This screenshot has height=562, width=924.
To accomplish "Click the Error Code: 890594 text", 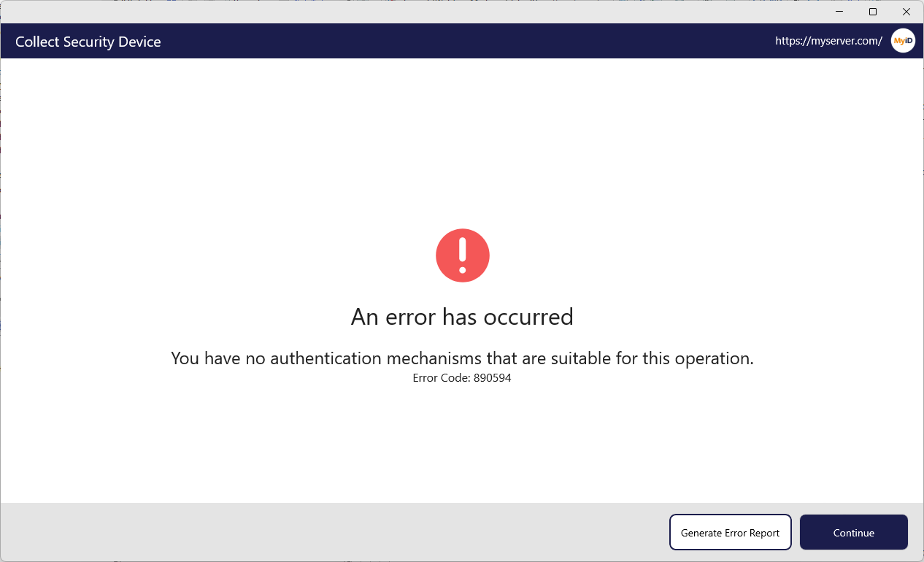I will pos(462,378).
